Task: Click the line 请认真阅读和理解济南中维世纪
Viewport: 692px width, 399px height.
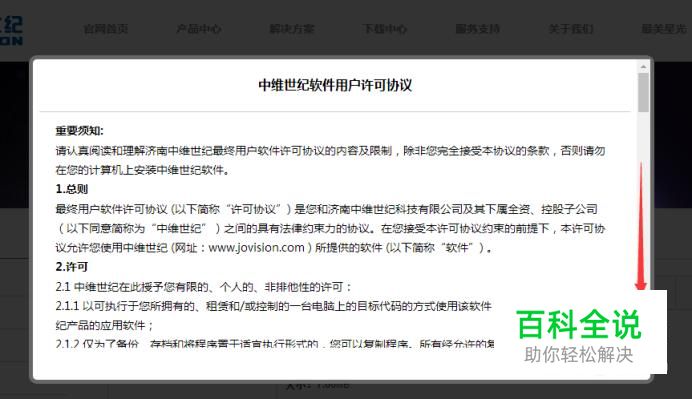Action: pyautogui.click(x=330, y=151)
